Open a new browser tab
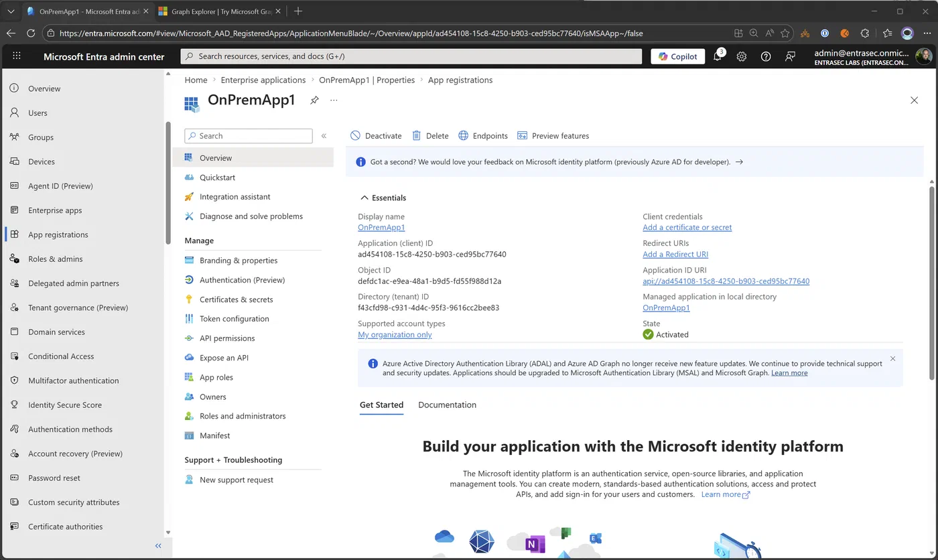 [298, 11]
